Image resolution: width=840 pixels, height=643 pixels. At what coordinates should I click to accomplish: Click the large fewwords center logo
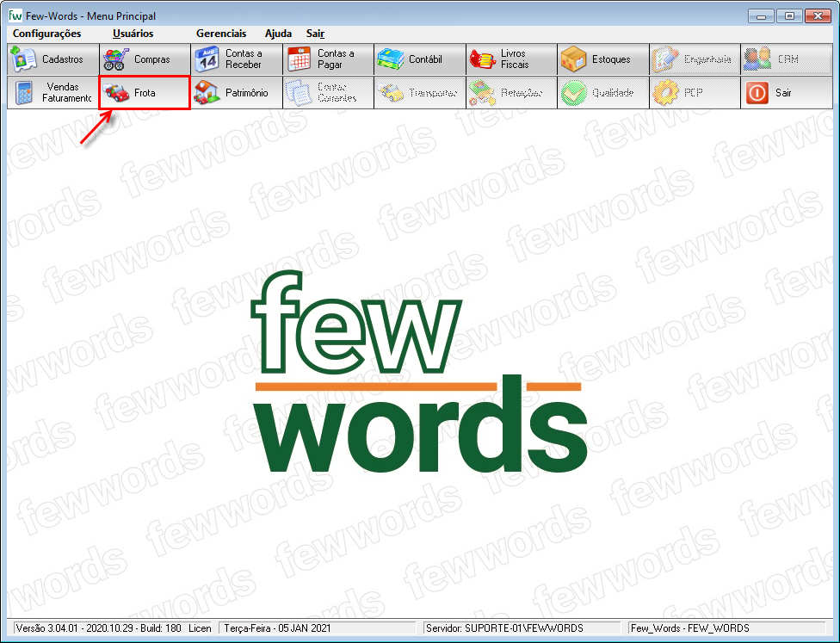419,371
